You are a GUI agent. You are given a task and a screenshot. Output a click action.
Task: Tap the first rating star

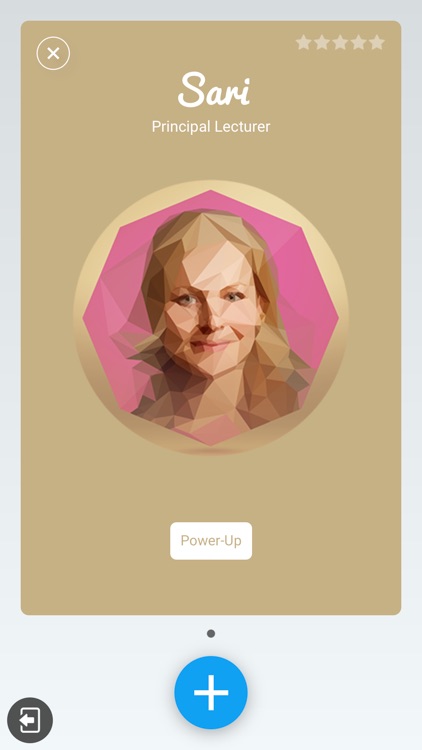pyautogui.click(x=303, y=42)
